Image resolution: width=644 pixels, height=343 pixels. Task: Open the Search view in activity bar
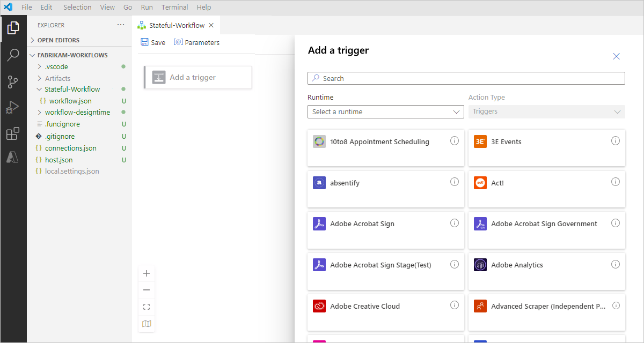click(13, 55)
